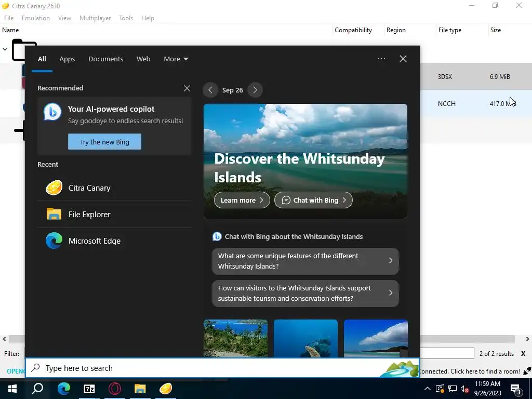
Task: Open Citra Emulation menu
Action: 36,18
